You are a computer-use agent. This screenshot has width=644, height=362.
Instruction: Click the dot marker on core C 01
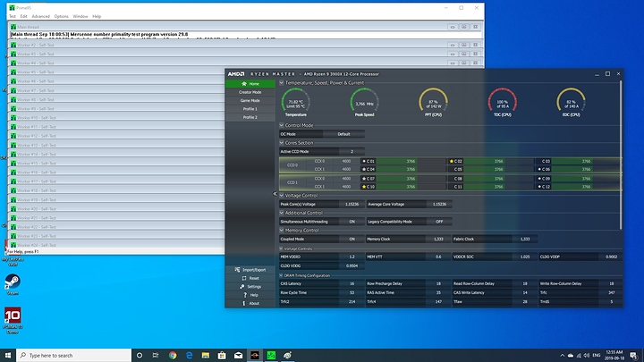[x=364, y=161]
